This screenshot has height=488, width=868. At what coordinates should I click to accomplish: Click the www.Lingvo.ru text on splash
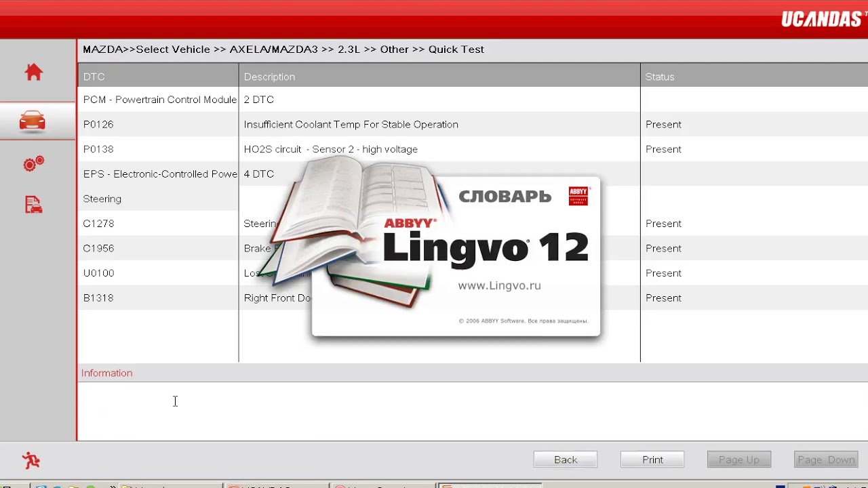tap(499, 285)
